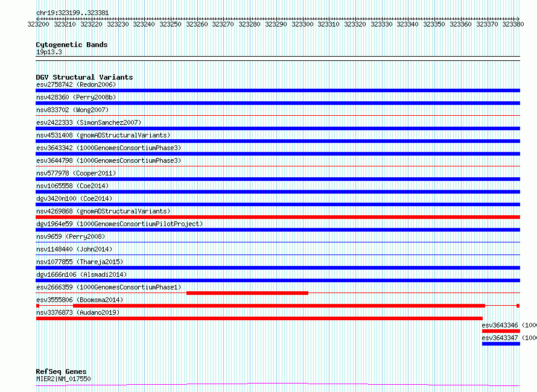The image size is (537, 392).
Task: Click the red bar under nsv3376873
Action: point(259,318)
